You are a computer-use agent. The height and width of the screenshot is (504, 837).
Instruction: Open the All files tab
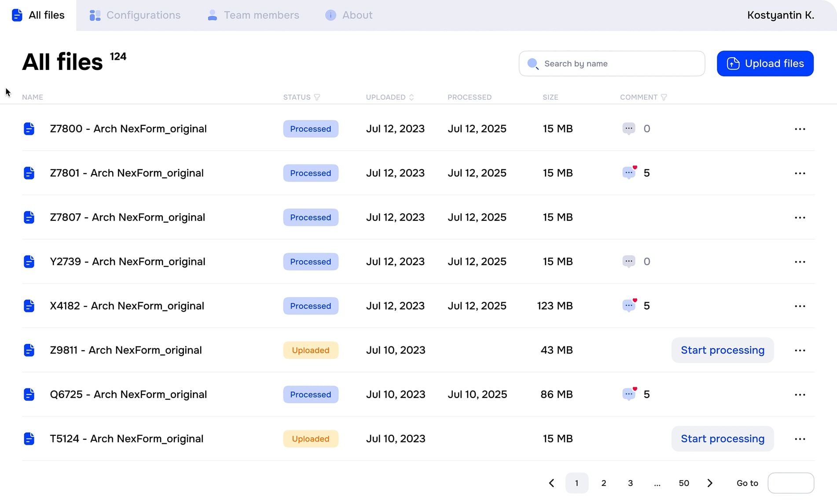[38, 15]
